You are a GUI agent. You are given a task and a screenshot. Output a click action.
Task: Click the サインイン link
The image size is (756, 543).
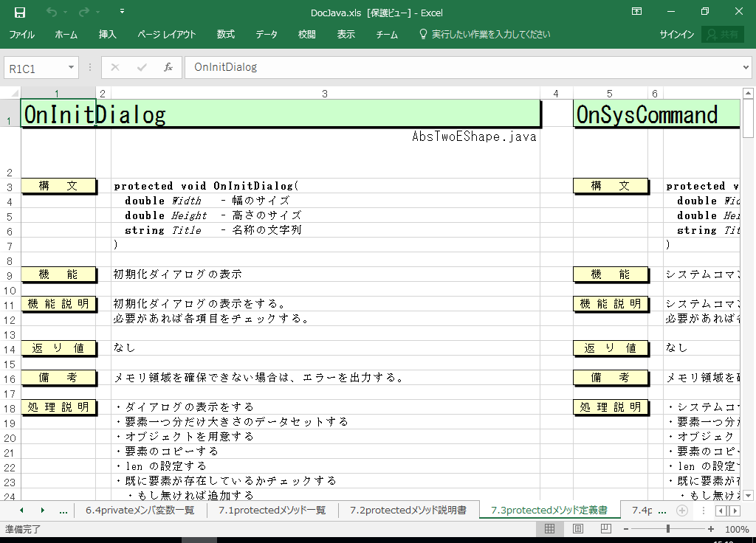click(x=676, y=35)
